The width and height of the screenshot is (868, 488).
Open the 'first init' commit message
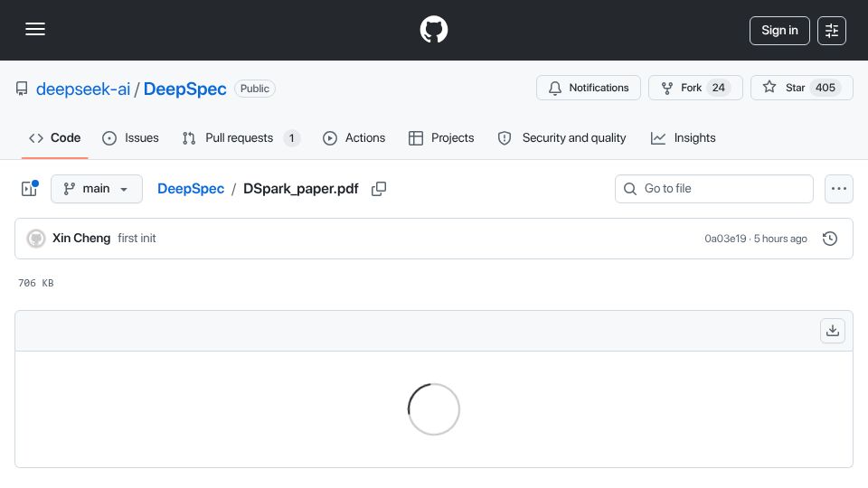click(137, 238)
